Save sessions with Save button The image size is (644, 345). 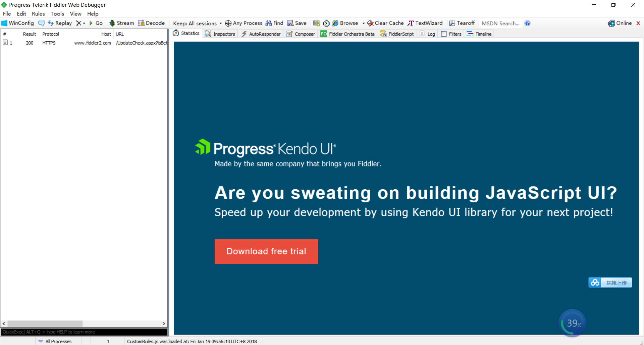[297, 23]
